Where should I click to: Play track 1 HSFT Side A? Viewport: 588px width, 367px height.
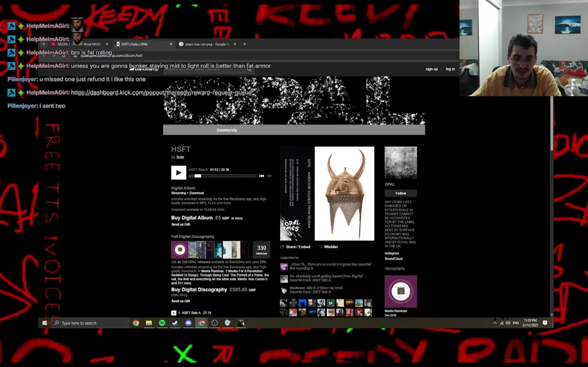tap(174, 312)
